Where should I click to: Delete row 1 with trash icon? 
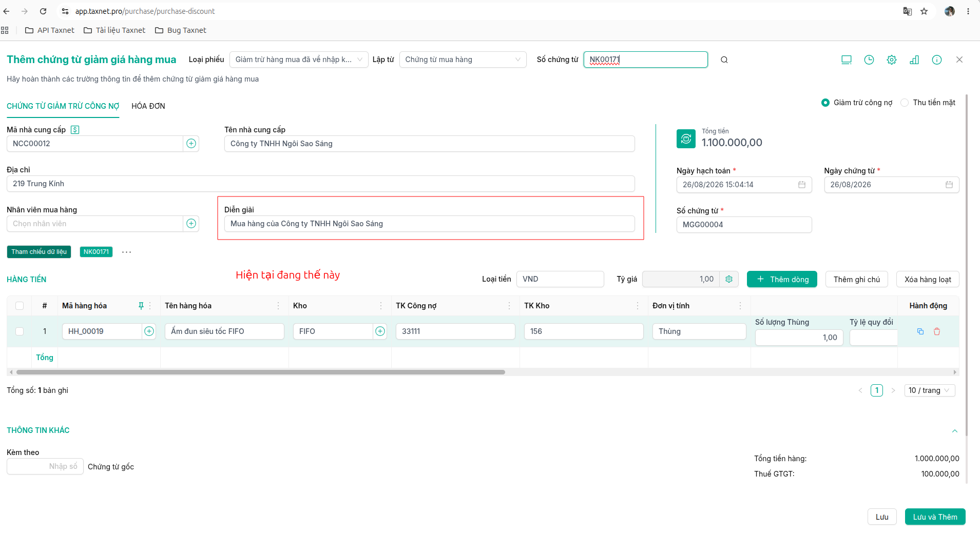(937, 331)
